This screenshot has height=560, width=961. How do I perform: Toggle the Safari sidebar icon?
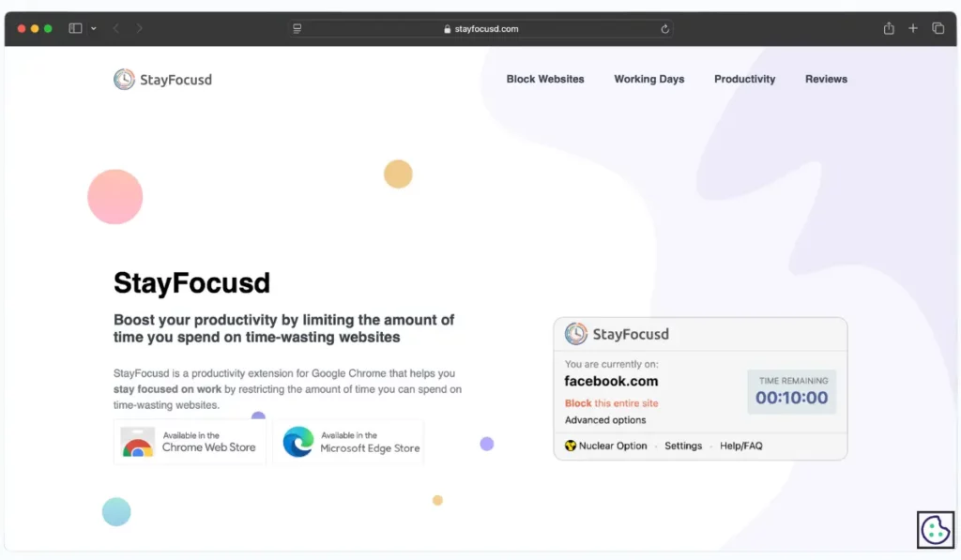tap(75, 28)
